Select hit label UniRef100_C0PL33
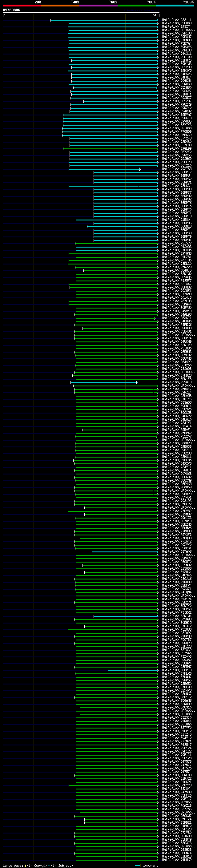 [x=177, y=50]
